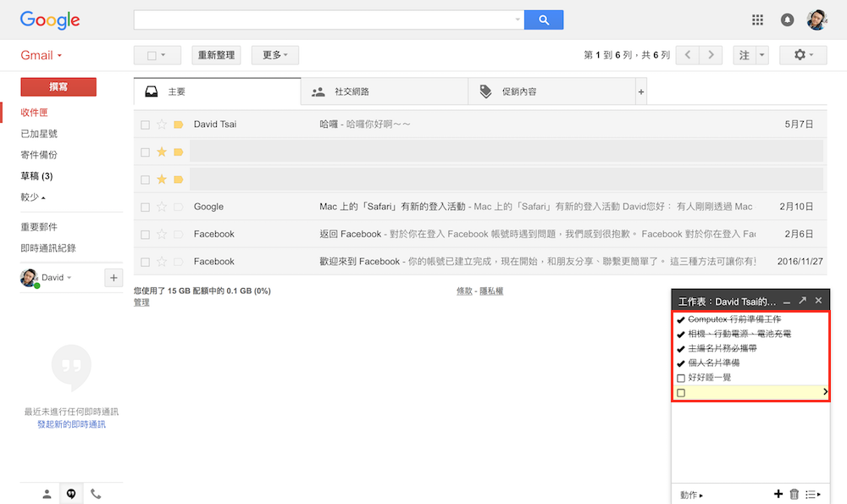847x504 pixels.
Task: Delete task using the trash icon
Action: pyautogui.click(x=794, y=494)
